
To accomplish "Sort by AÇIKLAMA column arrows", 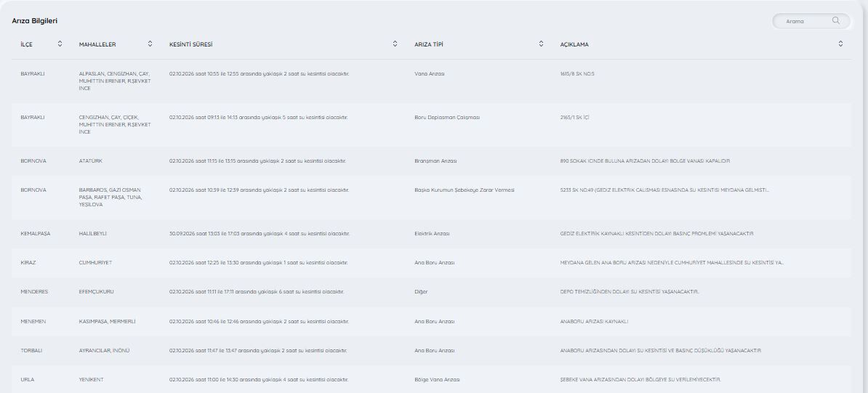I will (x=840, y=44).
